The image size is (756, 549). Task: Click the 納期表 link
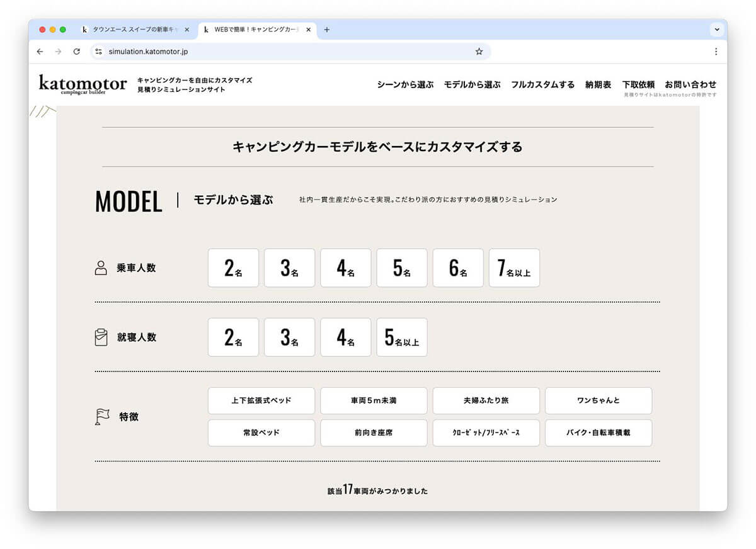coord(598,84)
